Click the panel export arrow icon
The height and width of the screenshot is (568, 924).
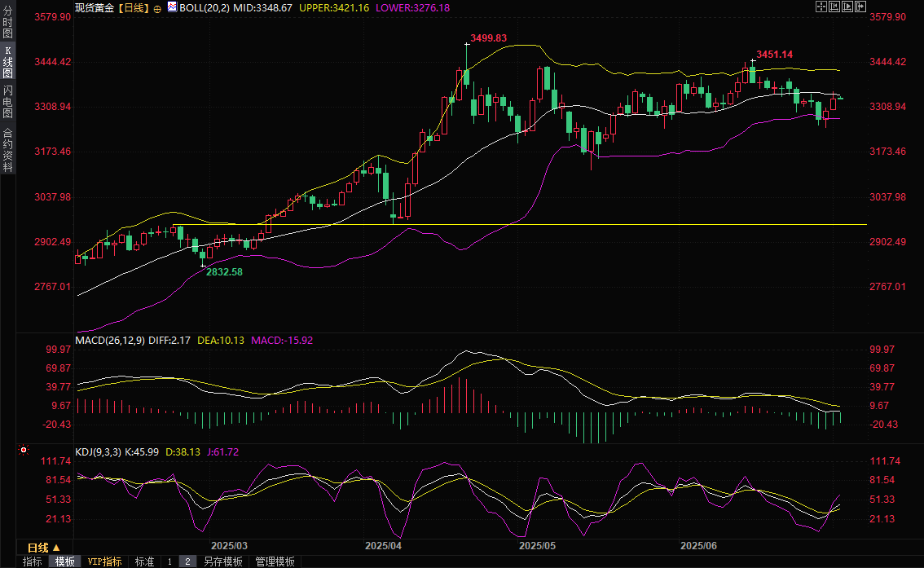[x=860, y=7]
